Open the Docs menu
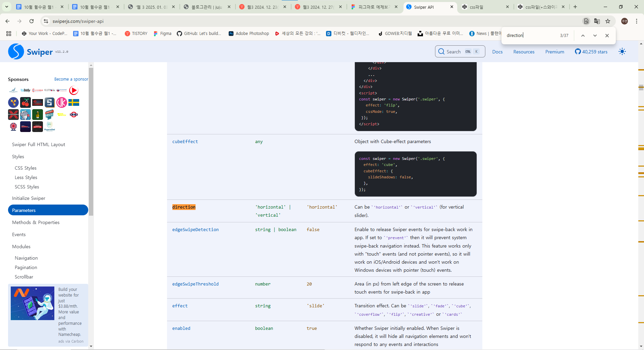This screenshot has width=644, height=350. point(497,52)
